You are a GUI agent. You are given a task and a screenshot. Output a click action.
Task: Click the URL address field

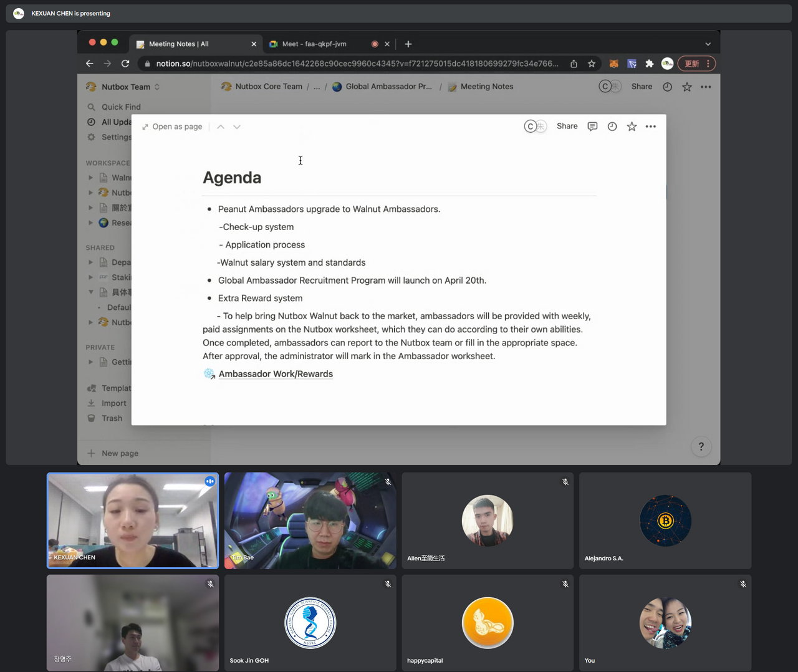pos(357,64)
